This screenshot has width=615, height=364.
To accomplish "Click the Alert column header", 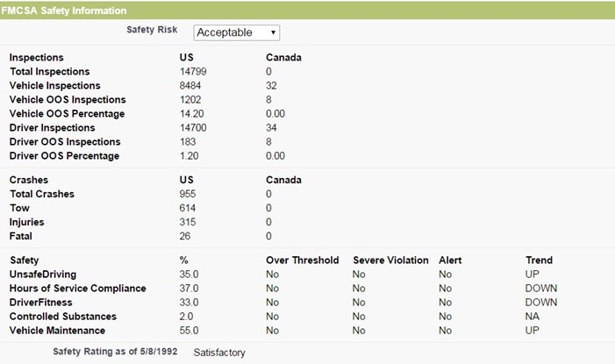I will (450, 261).
